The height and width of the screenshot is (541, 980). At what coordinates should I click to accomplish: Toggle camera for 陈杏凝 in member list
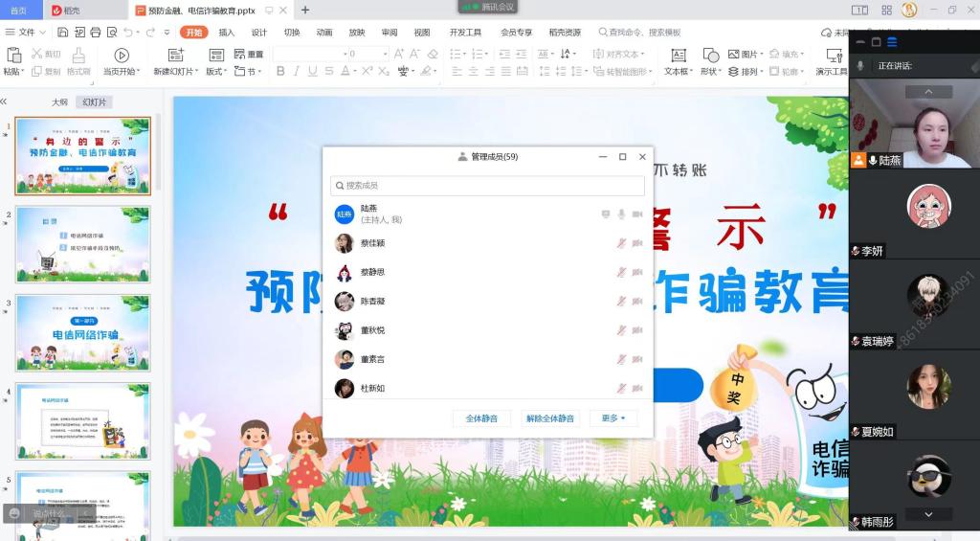(636, 302)
